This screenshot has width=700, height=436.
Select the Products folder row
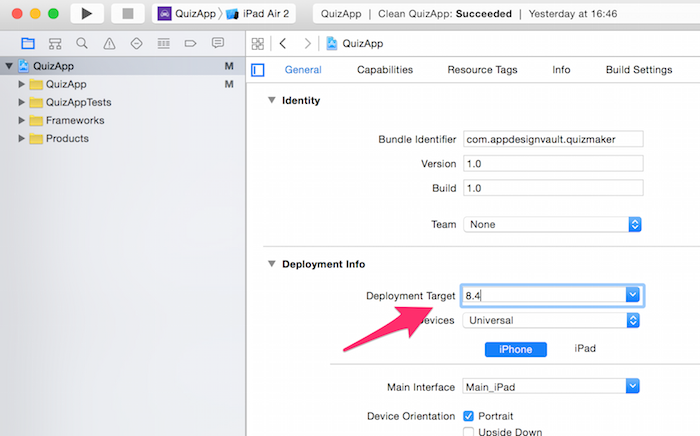[122, 138]
